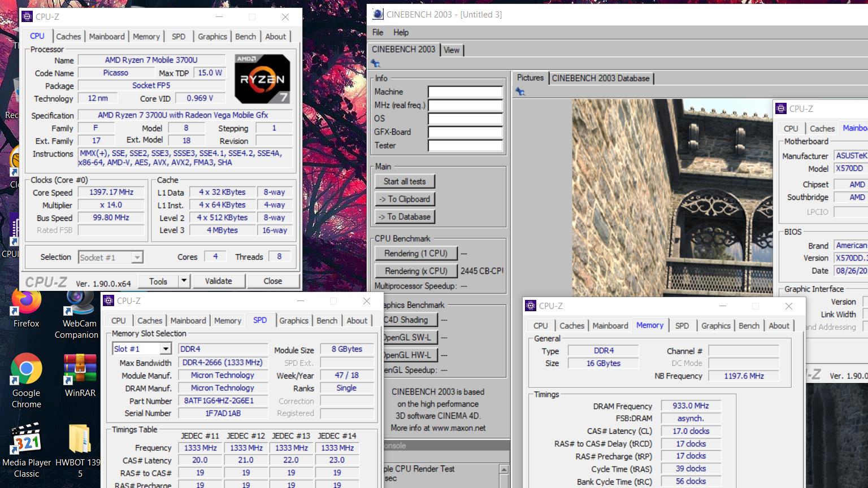Open CINEBENCH 2003 Database tab
Screen dimensions: 868x488
[601, 78]
